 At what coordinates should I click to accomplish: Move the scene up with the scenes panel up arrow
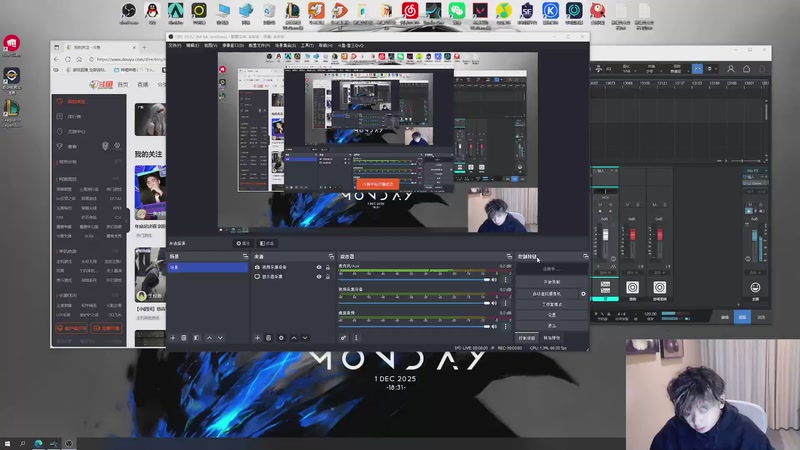coord(209,338)
